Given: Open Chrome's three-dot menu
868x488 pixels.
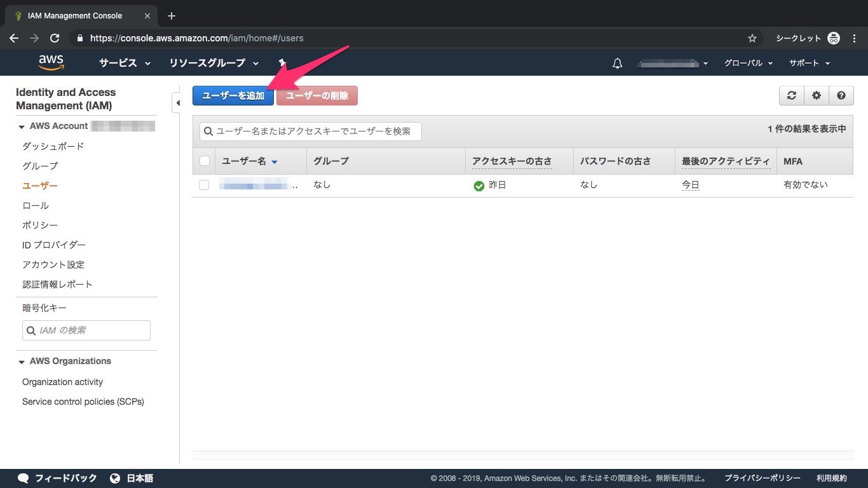Looking at the screenshot, I should (x=855, y=38).
